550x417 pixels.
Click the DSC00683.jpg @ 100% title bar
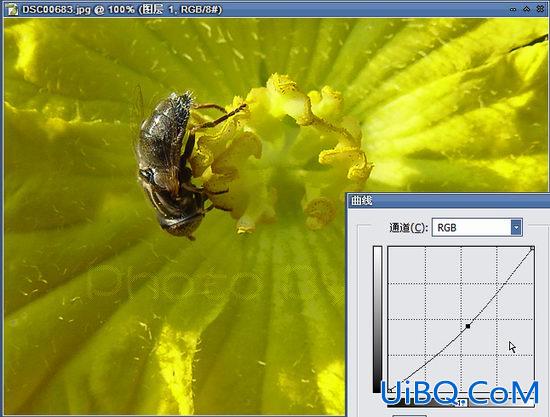[275, 9]
